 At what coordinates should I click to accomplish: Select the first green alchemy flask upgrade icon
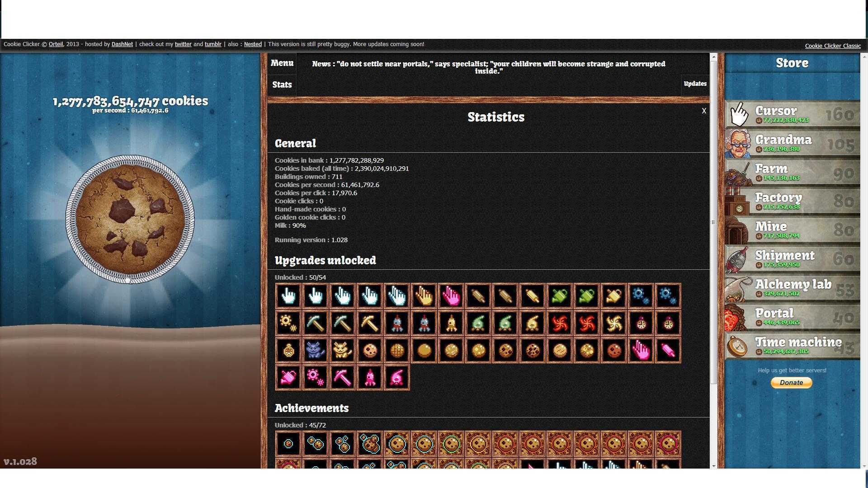[x=478, y=324]
